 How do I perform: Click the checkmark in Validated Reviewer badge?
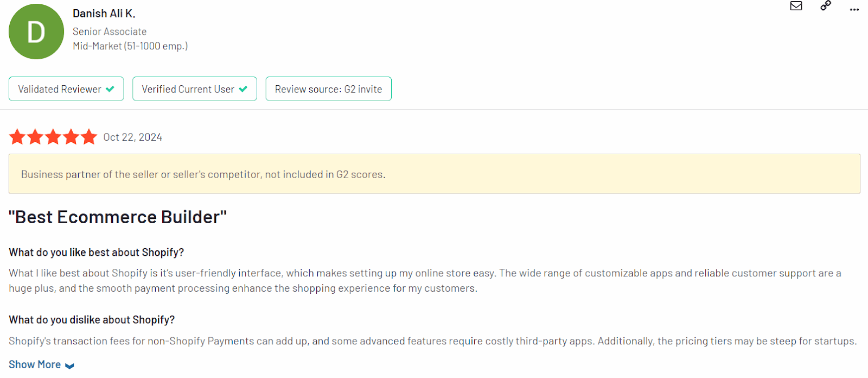coord(110,89)
